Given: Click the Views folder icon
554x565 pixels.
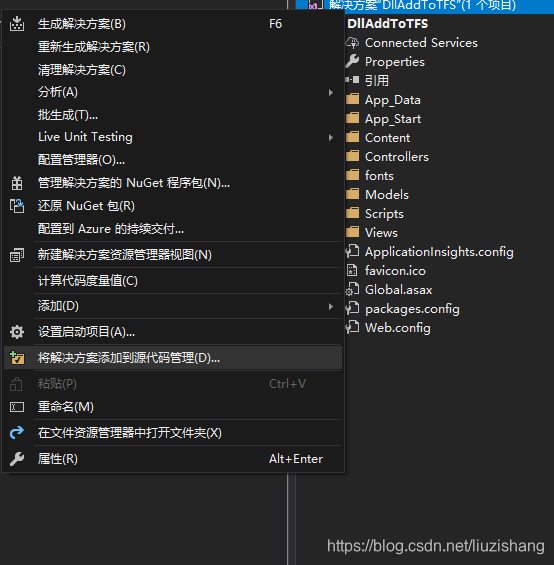Looking at the screenshot, I should point(353,232).
